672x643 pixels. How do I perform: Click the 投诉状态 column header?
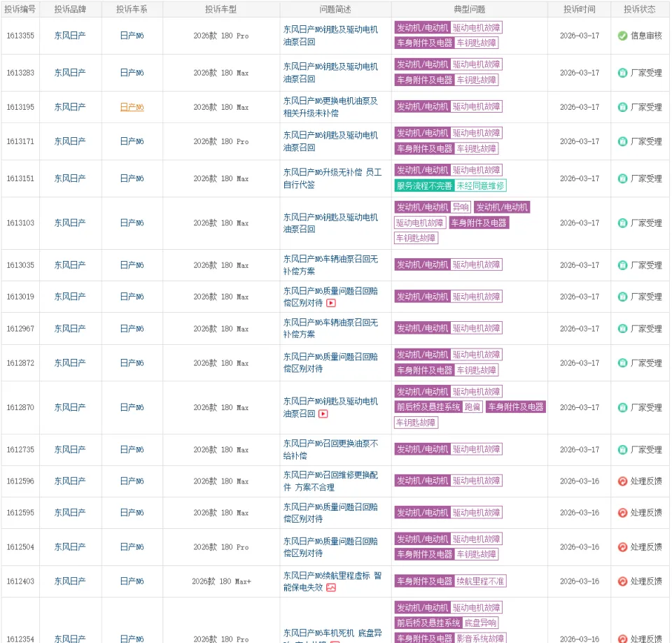click(x=639, y=9)
